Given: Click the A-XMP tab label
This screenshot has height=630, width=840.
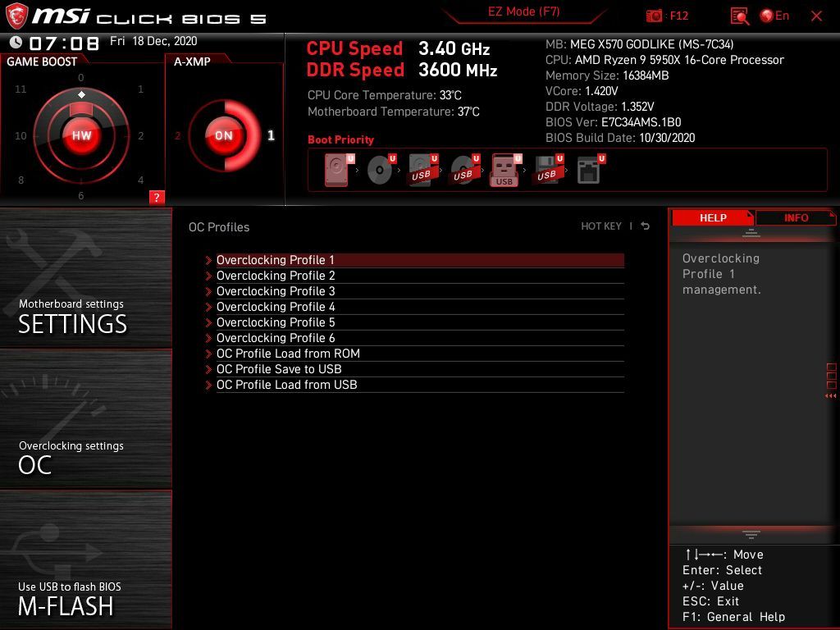Looking at the screenshot, I should click(x=192, y=62).
